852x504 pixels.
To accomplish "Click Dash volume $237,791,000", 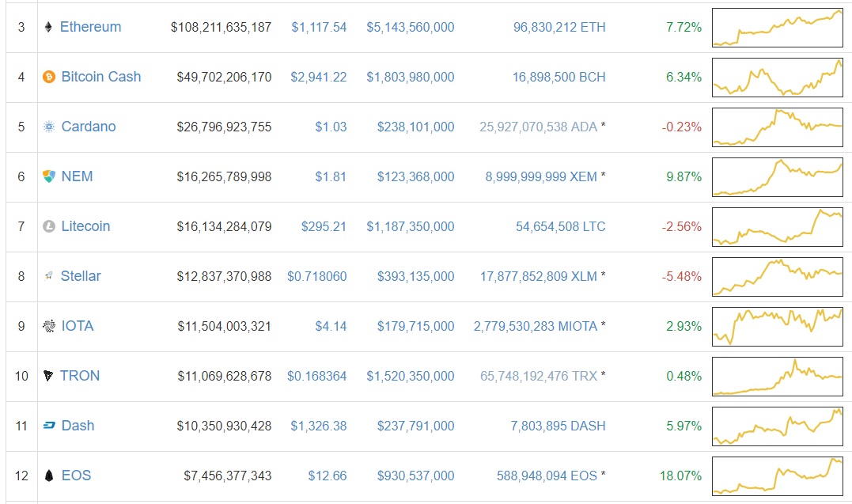I will click(x=415, y=426).
